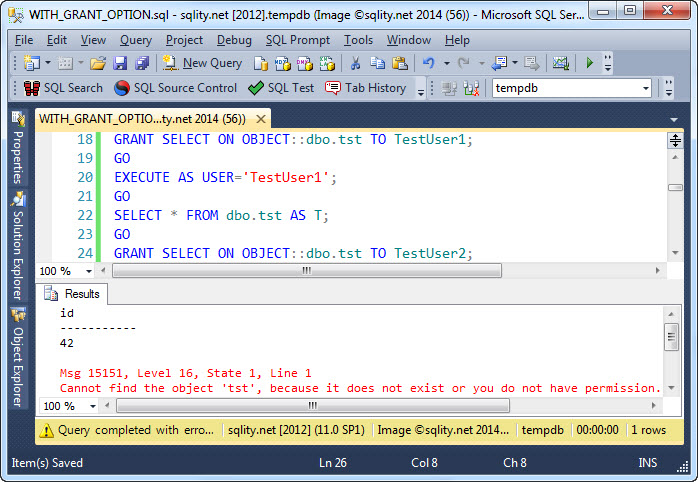
Task: Open the Query menu
Action: pos(136,40)
